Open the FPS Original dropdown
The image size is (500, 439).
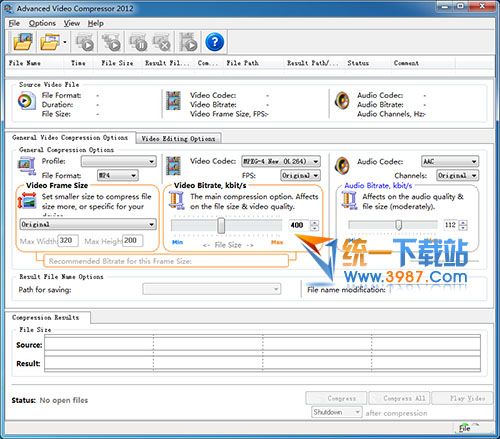300,175
